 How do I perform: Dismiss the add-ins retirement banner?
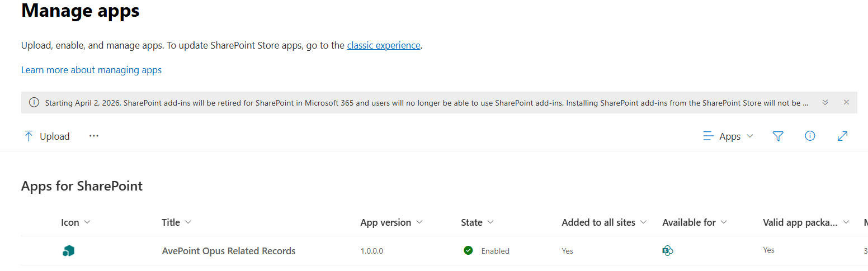click(846, 102)
